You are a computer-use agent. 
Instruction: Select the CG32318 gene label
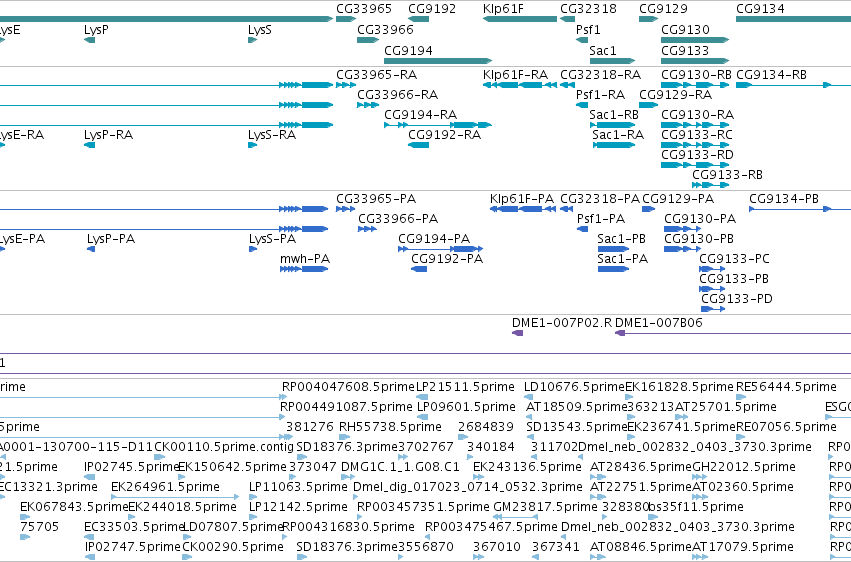tap(588, 9)
